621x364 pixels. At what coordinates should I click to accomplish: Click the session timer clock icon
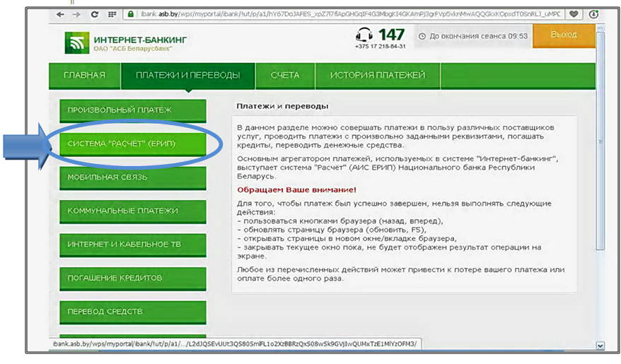coord(422,36)
